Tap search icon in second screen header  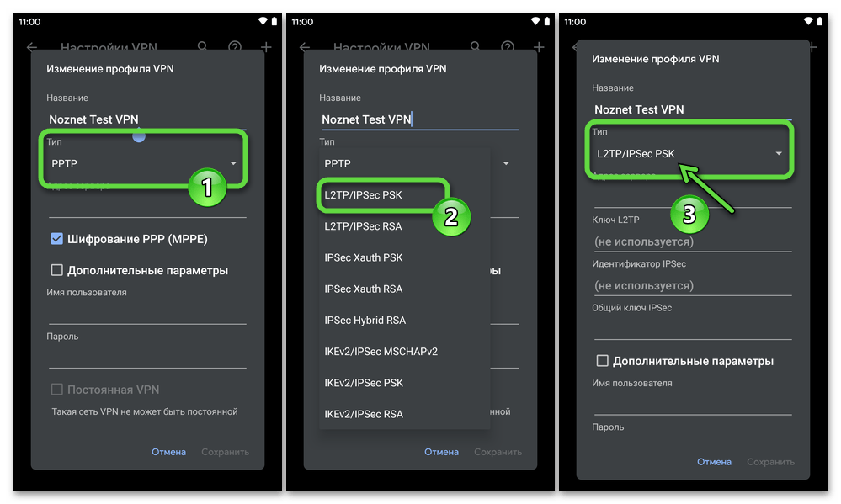click(475, 46)
